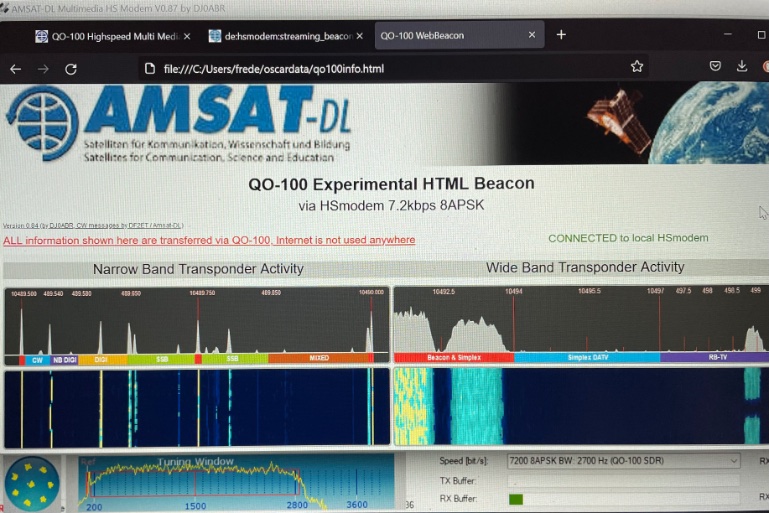Click the Version 0.84 by DJ0ABR text

93,226
